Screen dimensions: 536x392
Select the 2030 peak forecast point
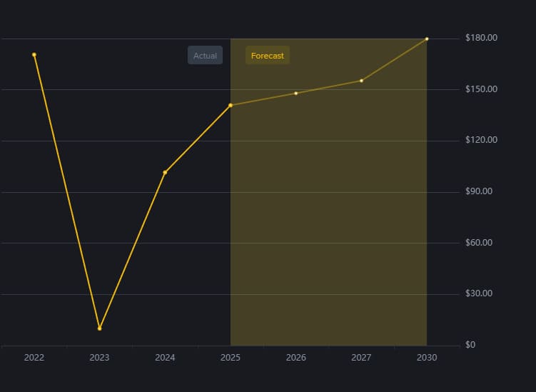pyautogui.click(x=427, y=39)
